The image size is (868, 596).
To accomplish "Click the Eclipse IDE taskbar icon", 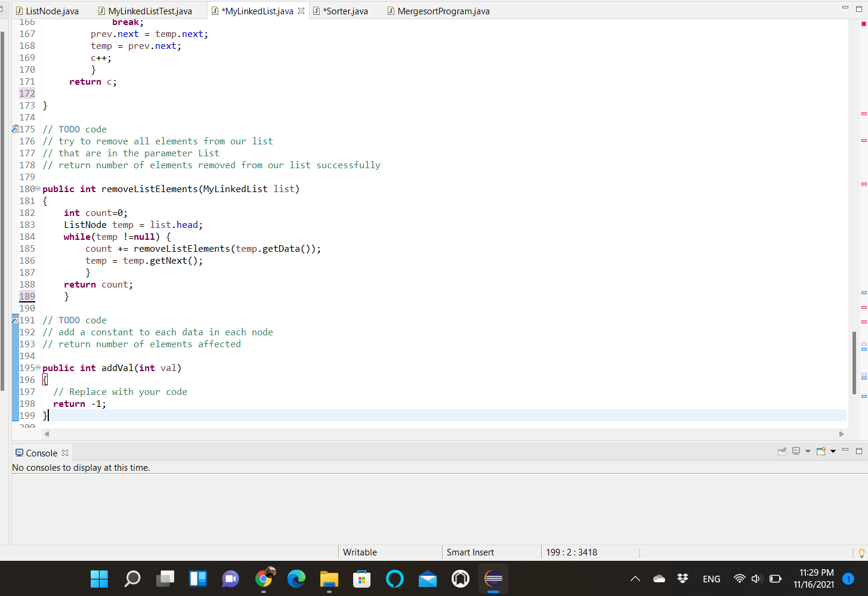I will pyautogui.click(x=493, y=579).
